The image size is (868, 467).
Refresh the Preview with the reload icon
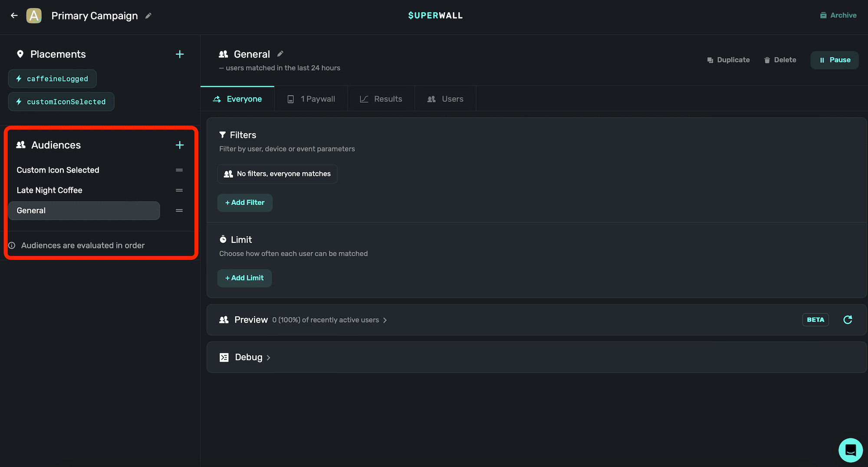coord(848,320)
